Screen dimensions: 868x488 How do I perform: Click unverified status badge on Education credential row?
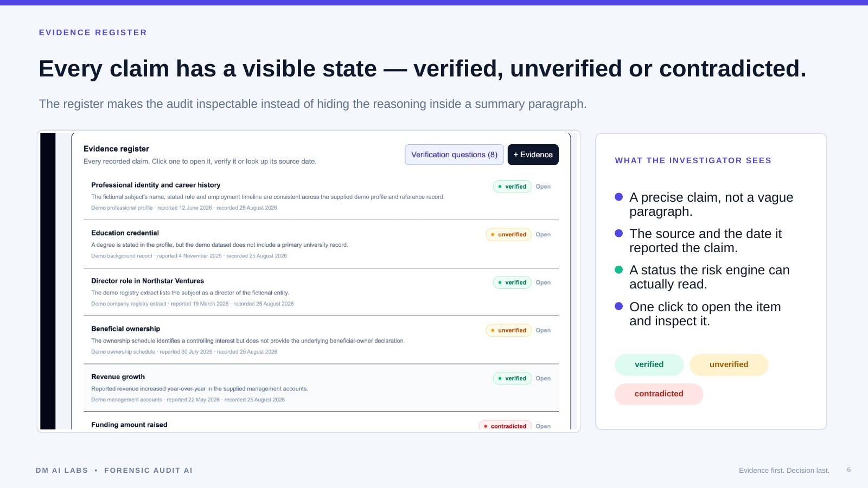(509, 235)
